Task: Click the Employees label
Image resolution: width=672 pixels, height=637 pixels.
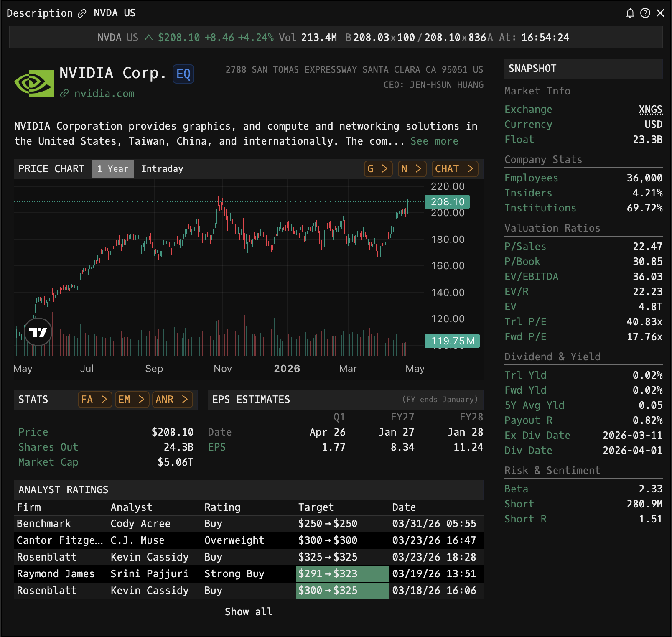Action: (532, 178)
